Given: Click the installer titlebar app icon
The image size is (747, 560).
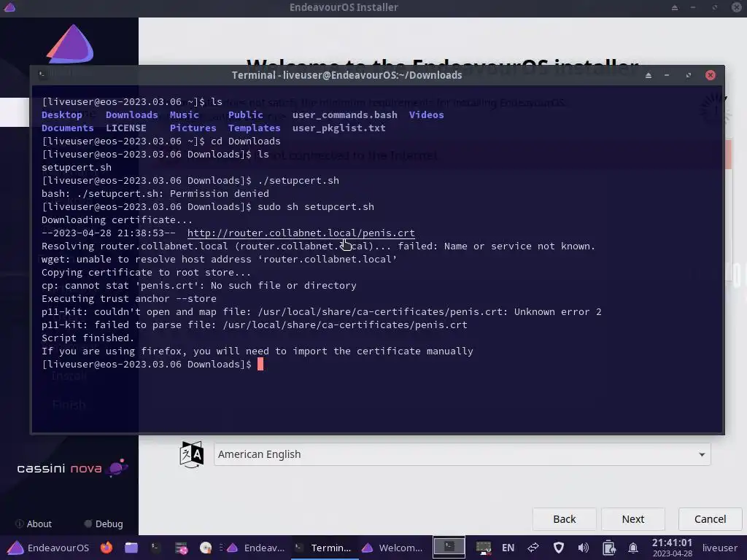Looking at the screenshot, I should [x=9, y=7].
